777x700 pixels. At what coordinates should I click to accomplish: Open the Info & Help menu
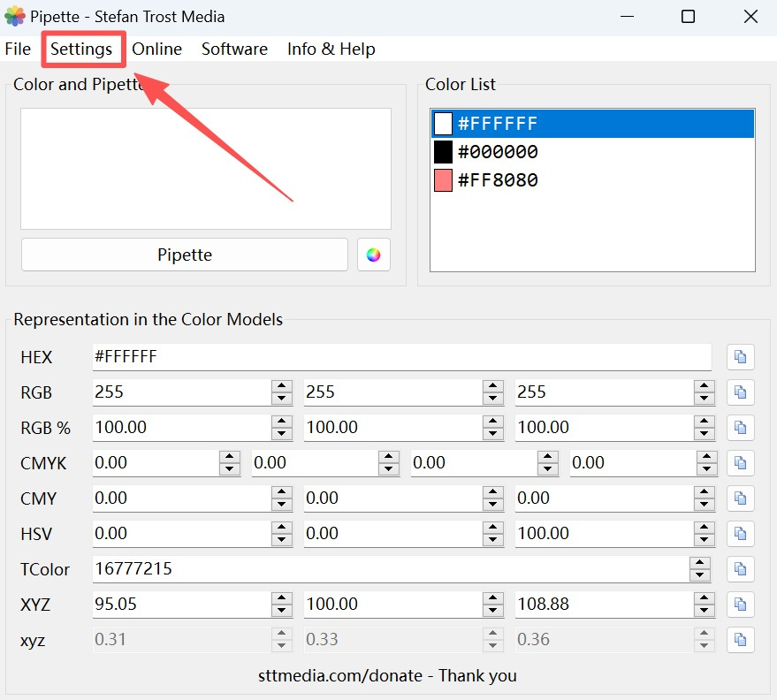[331, 49]
